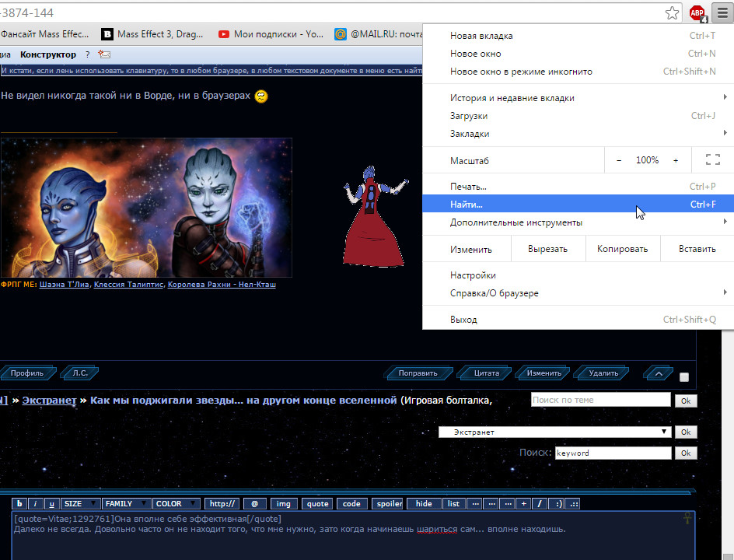Follow the Экстранет breadcrumb link
The image size is (734, 560).
pos(49,401)
